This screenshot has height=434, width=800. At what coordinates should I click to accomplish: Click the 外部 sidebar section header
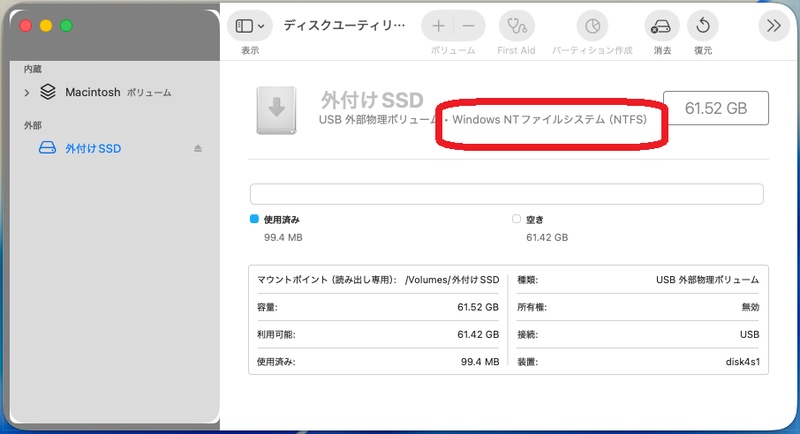click(33, 125)
